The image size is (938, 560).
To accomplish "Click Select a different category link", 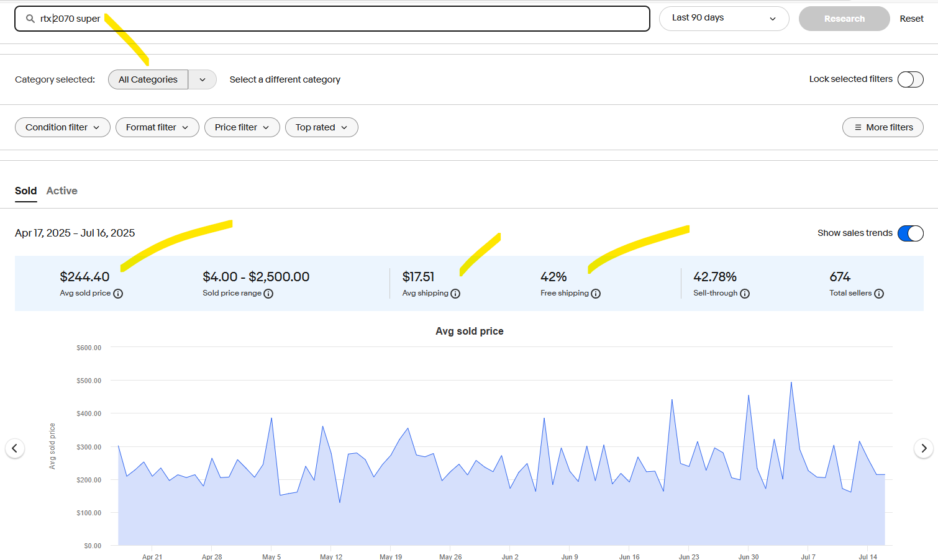I will tap(285, 79).
